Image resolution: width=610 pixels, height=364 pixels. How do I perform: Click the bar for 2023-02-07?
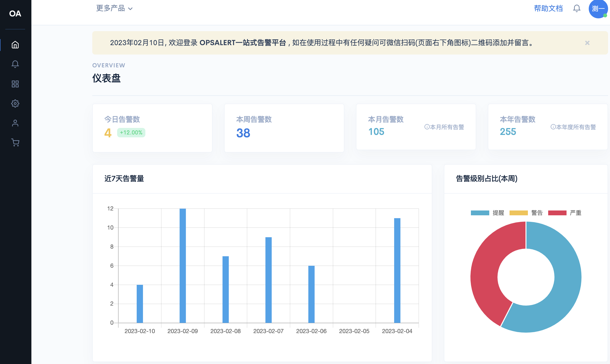pyautogui.click(x=269, y=280)
